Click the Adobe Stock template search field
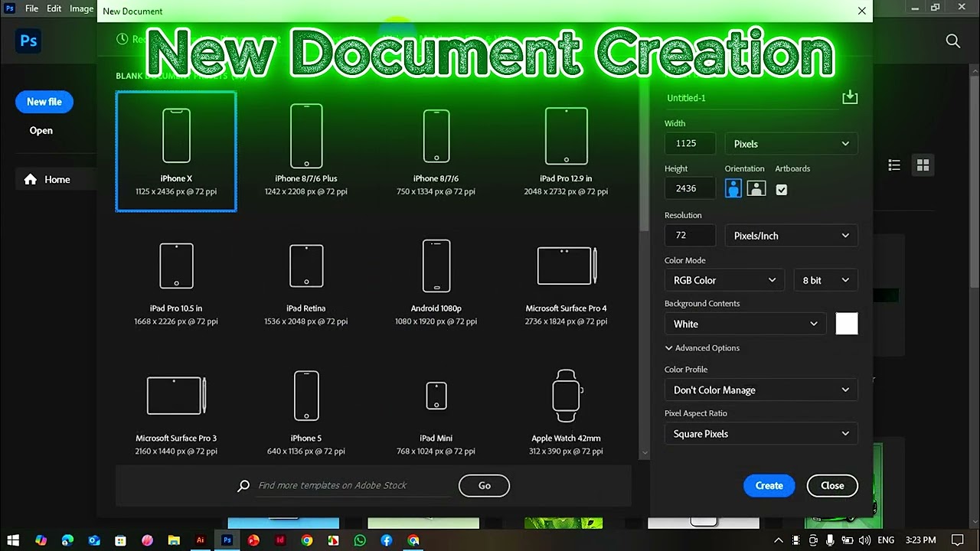The image size is (980, 551). point(354,485)
